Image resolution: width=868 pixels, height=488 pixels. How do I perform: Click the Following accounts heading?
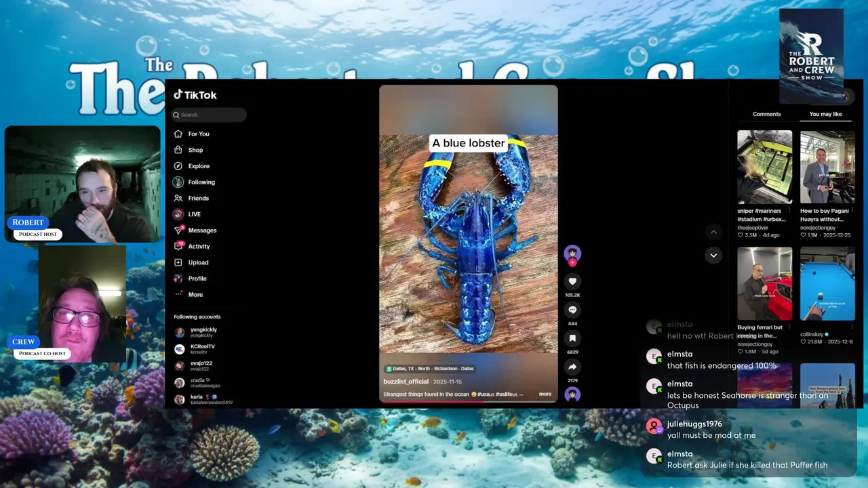pos(197,317)
